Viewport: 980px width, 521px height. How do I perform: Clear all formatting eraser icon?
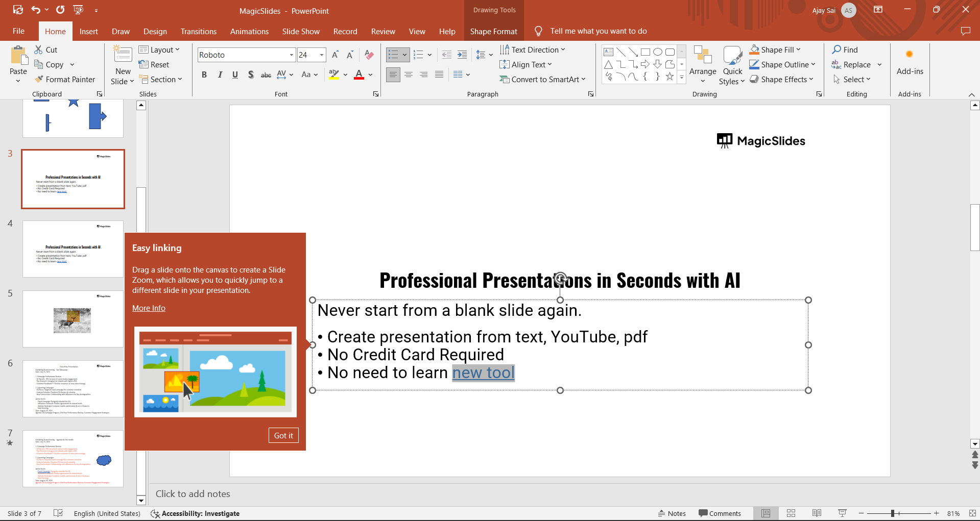[x=369, y=55]
